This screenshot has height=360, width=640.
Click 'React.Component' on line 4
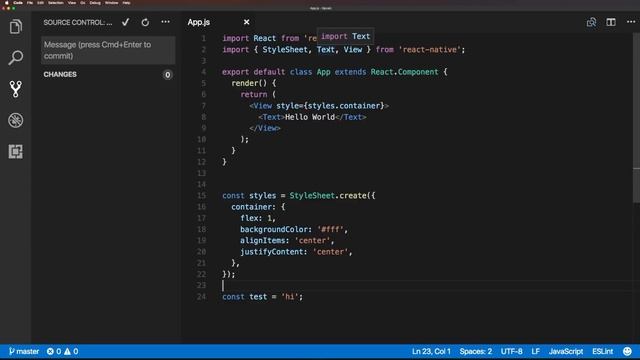[404, 72]
